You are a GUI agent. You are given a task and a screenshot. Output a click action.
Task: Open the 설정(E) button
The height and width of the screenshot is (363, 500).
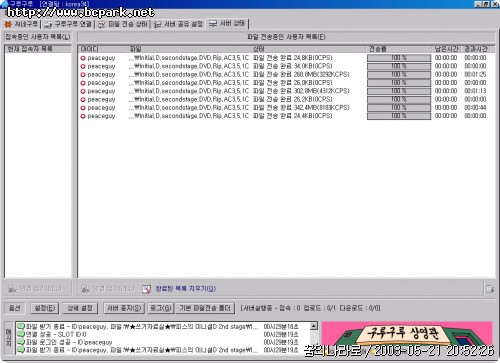point(44,308)
